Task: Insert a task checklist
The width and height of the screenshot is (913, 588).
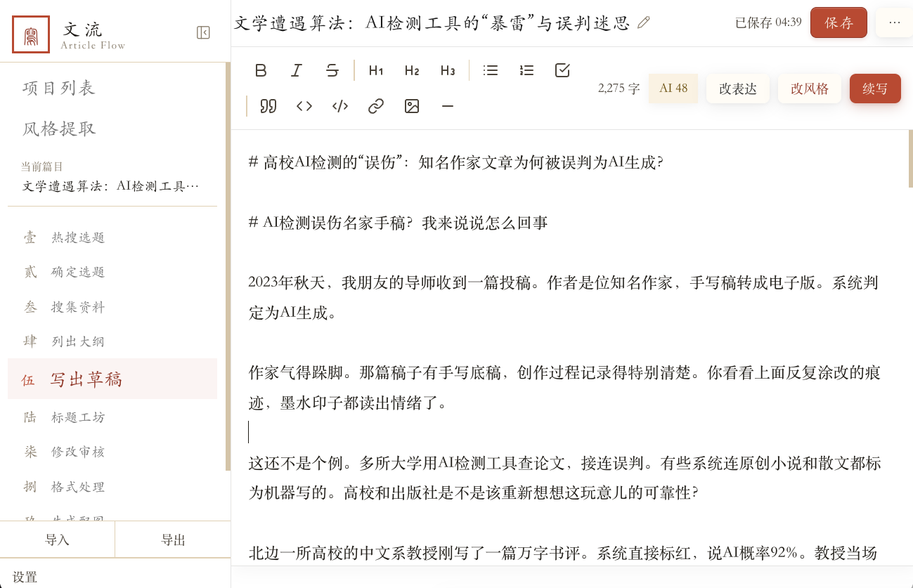Action: 562,70
